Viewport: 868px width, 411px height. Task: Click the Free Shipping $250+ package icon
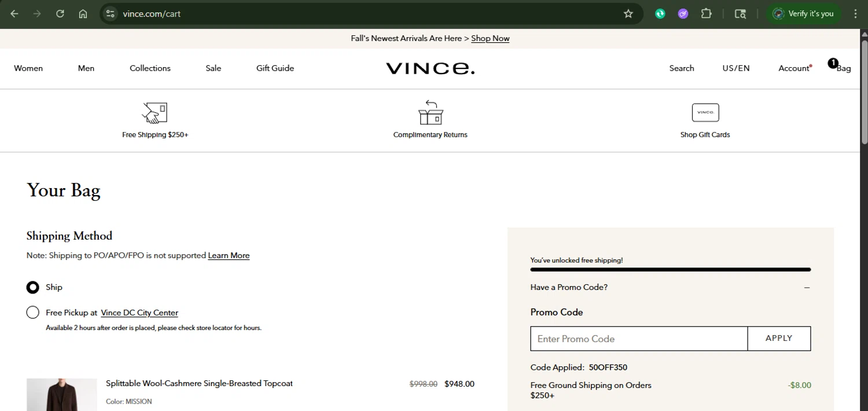click(155, 112)
